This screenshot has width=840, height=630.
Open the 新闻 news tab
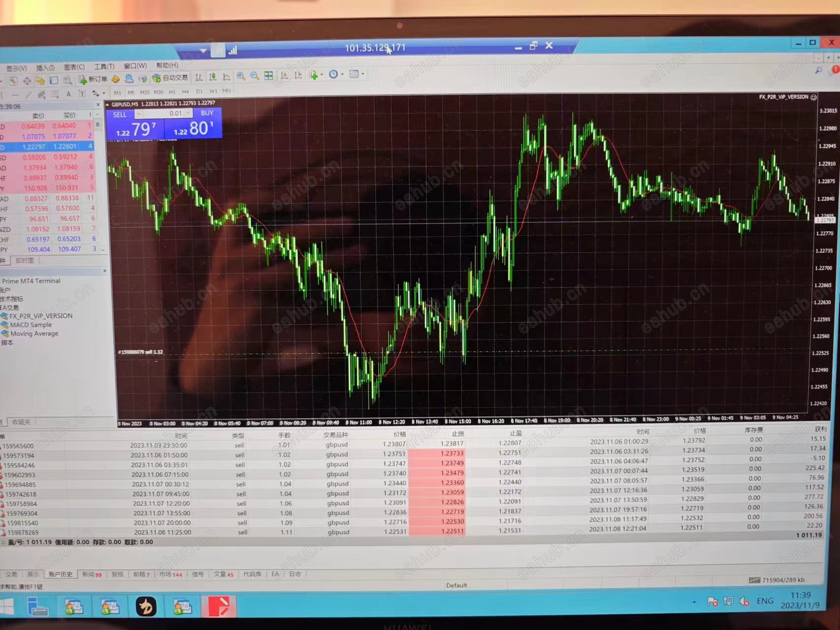(x=92, y=574)
